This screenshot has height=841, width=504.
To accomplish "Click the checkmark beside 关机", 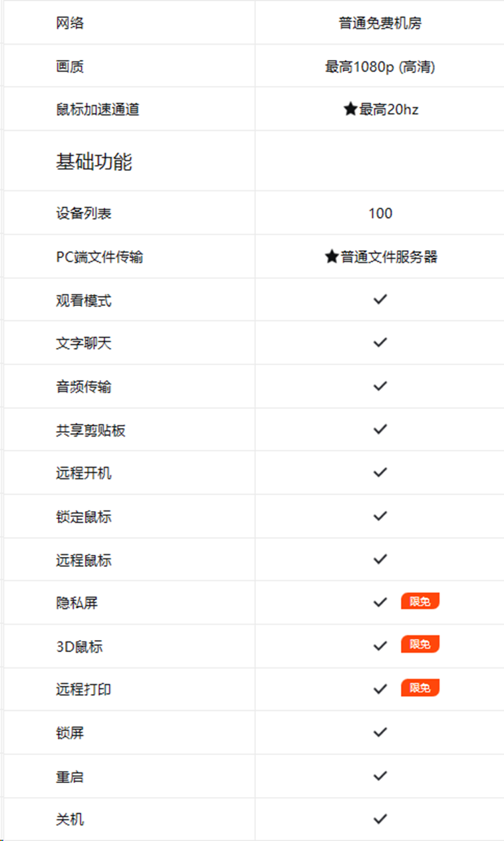I will [380, 818].
